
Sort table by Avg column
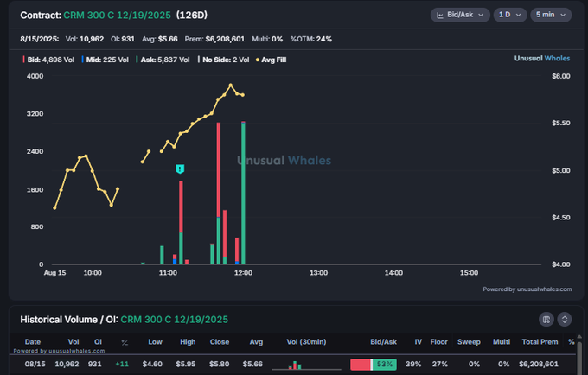(256, 341)
